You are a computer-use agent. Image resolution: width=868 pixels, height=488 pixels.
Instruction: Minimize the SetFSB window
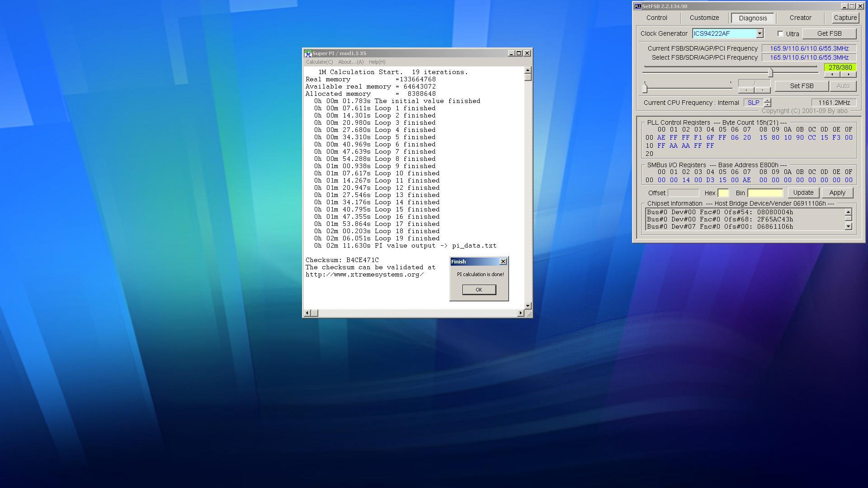844,6
